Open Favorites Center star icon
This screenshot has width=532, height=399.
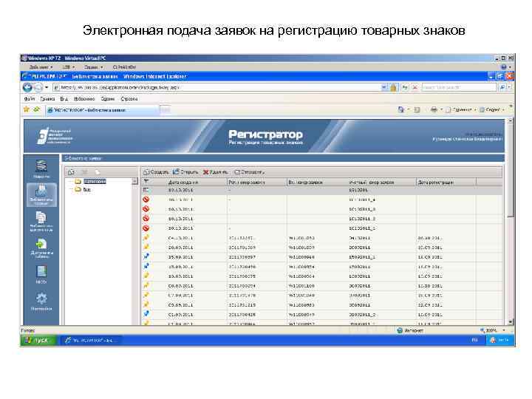(27, 109)
